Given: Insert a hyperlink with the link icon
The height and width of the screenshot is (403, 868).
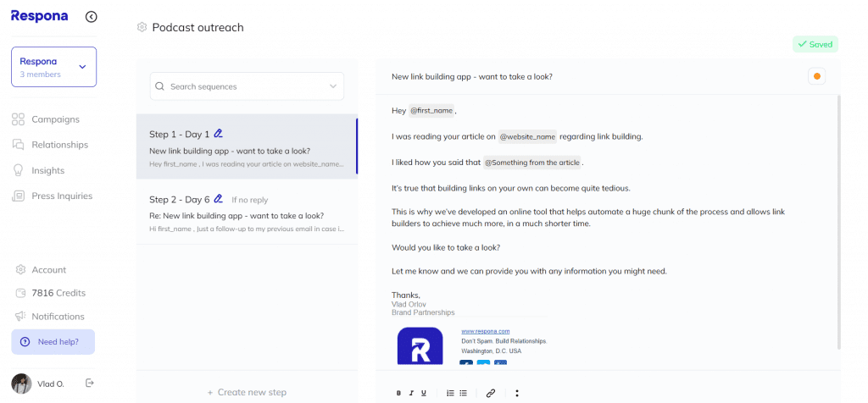Looking at the screenshot, I should point(491,393).
